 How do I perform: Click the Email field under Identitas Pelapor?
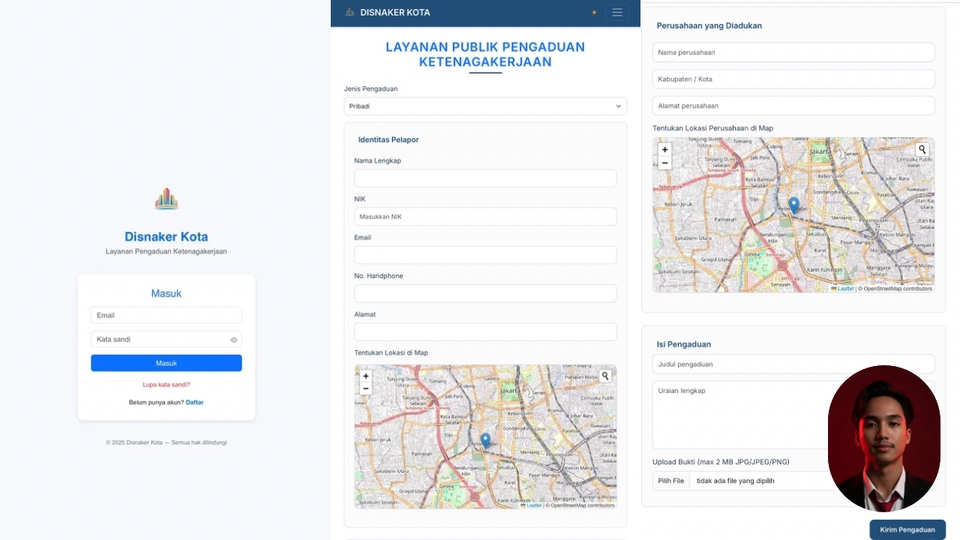(x=485, y=255)
